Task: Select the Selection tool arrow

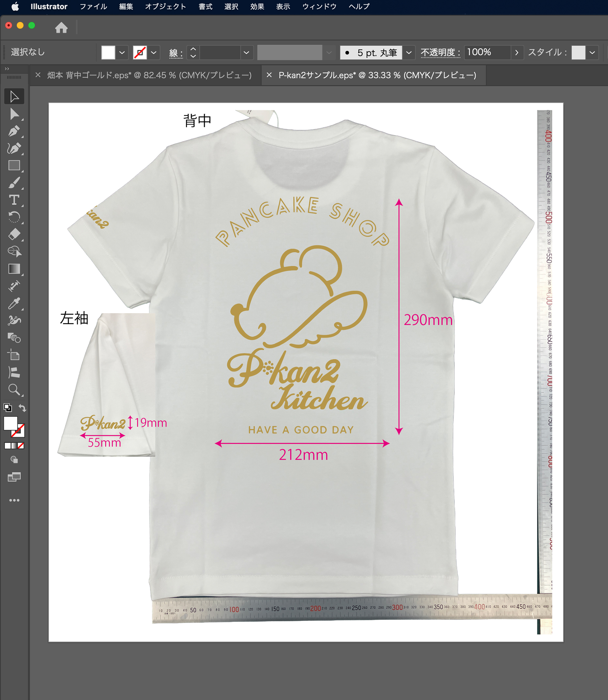Action: pos(14,97)
